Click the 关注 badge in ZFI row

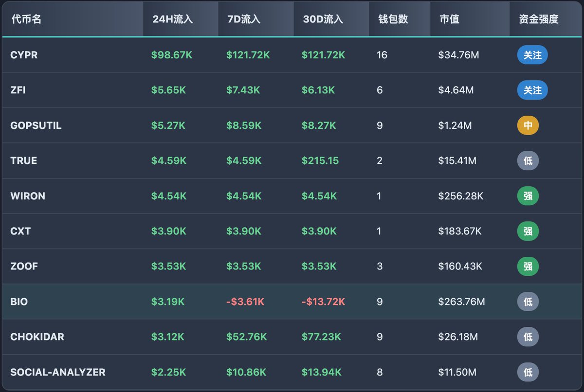pos(532,90)
